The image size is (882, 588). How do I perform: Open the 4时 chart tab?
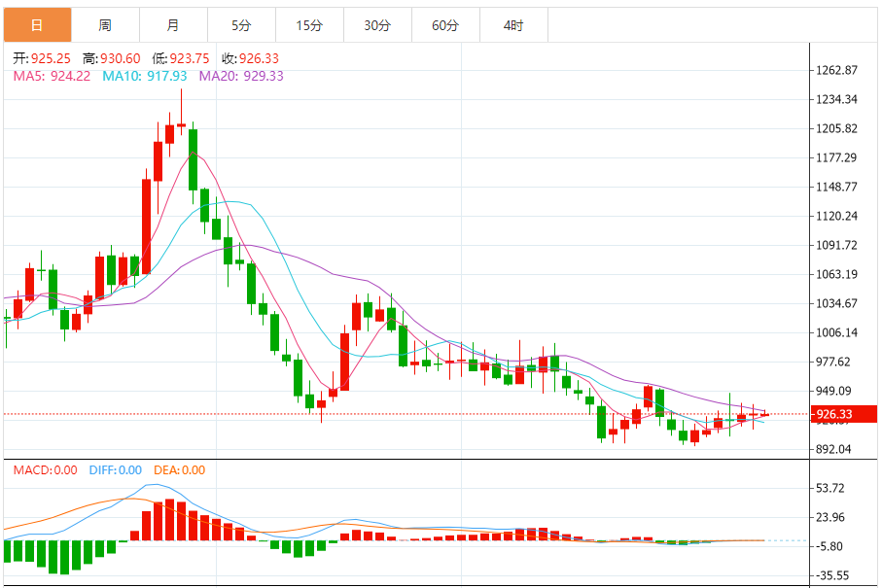513,25
